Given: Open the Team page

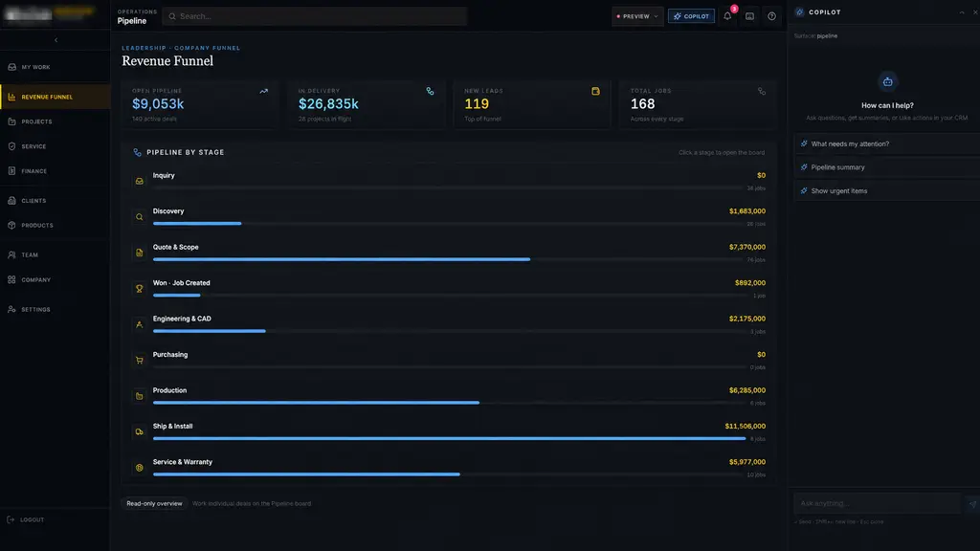Looking at the screenshot, I should (55, 254).
